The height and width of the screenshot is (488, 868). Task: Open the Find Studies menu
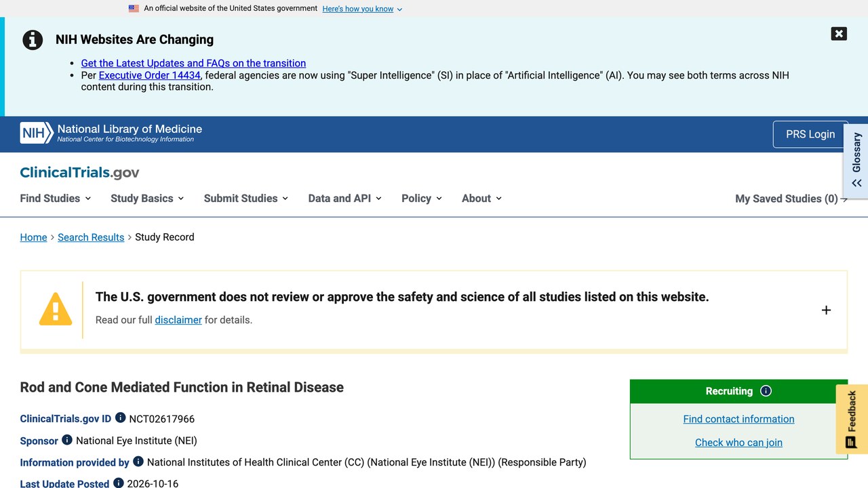click(x=56, y=199)
